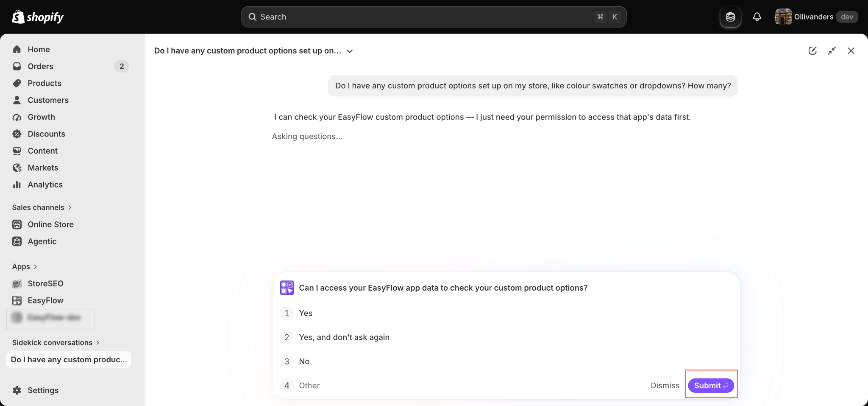Expand the Sales channels section
868x406 pixels.
tap(42, 207)
